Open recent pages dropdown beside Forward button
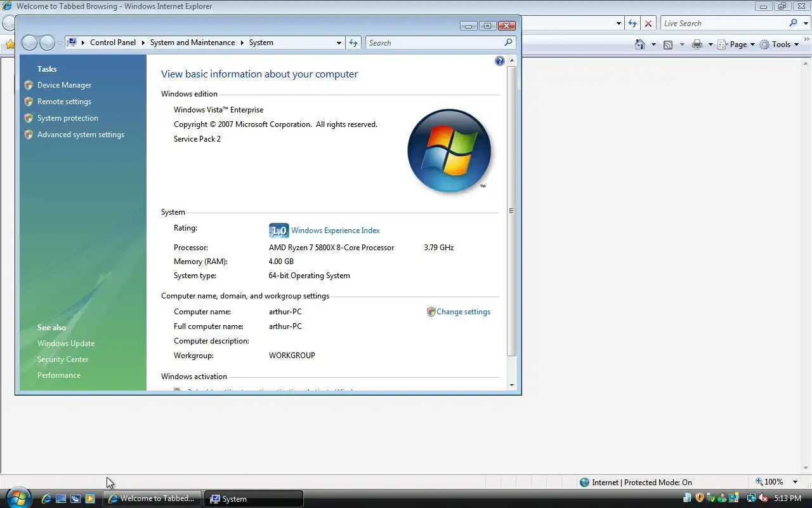812x508 pixels. (60, 43)
